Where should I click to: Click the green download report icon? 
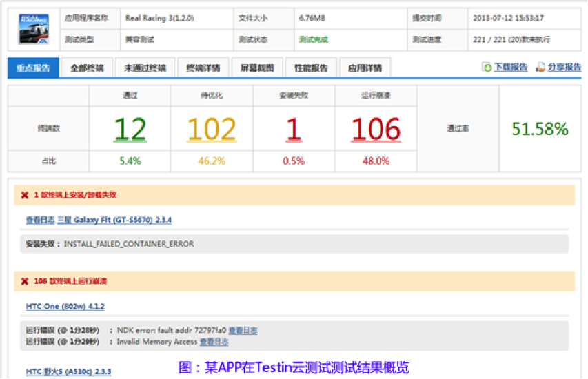[487, 68]
